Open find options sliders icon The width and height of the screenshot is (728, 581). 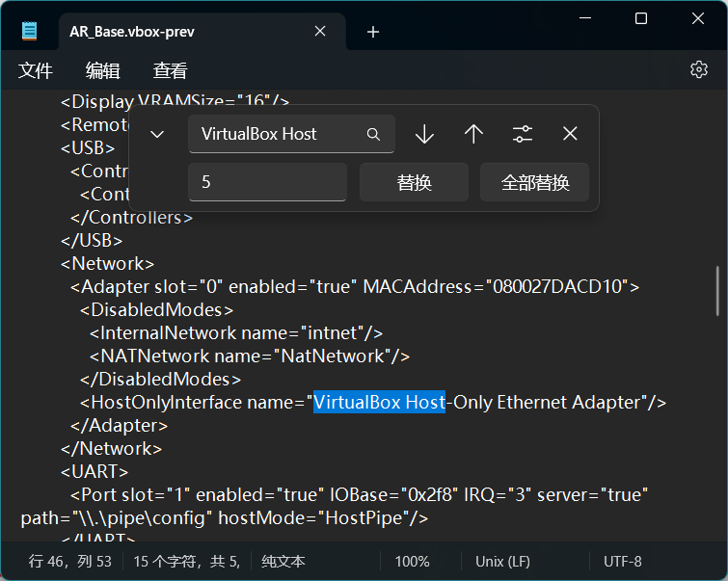click(x=523, y=134)
